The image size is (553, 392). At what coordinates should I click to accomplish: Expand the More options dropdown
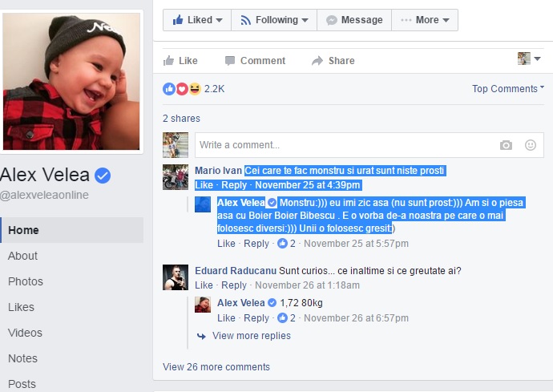coord(425,20)
